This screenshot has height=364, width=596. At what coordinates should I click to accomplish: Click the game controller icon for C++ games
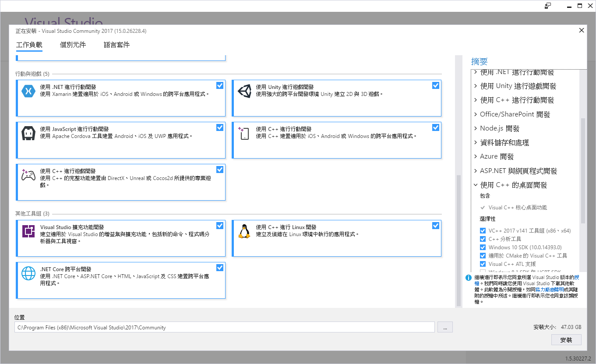28,175
